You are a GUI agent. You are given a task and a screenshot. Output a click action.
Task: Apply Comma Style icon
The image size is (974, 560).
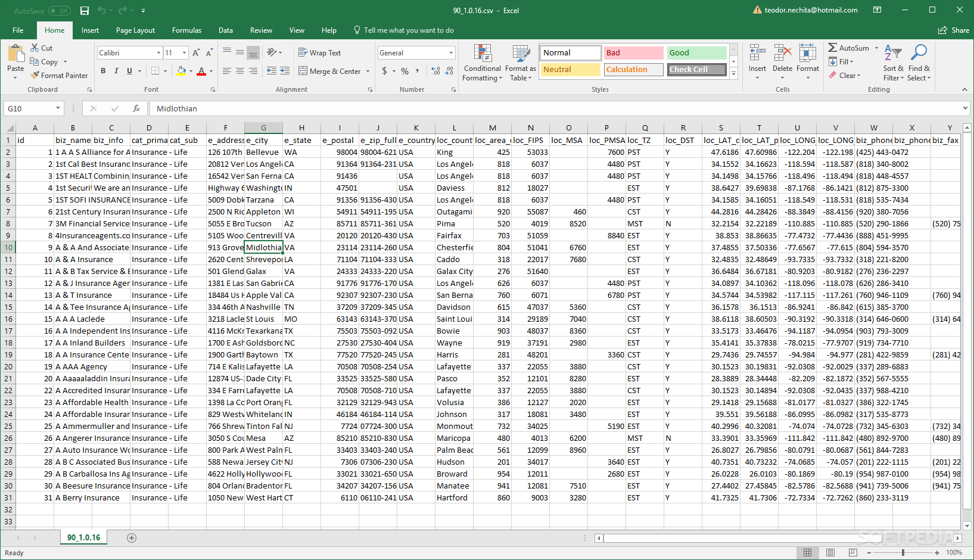(x=418, y=71)
